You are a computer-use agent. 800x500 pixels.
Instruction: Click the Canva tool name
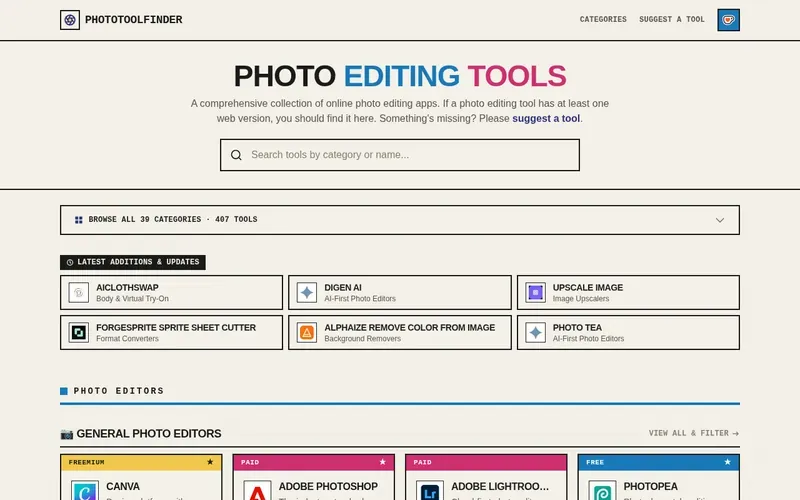(x=123, y=487)
